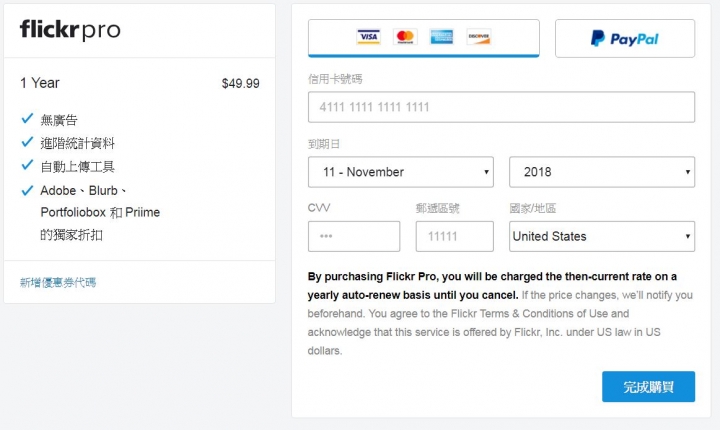Image resolution: width=720 pixels, height=430 pixels.
Task: Focus the 郵遞區號 zip code field
Action: (455, 236)
